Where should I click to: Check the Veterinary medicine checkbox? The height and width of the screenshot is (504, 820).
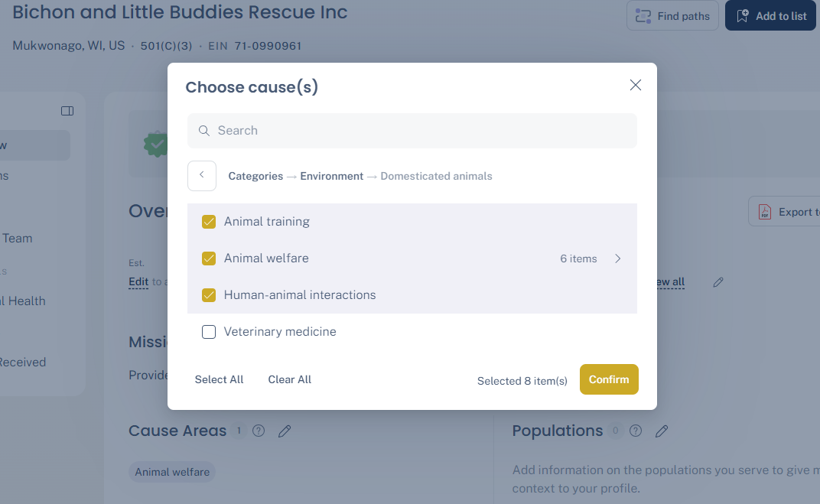click(209, 332)
